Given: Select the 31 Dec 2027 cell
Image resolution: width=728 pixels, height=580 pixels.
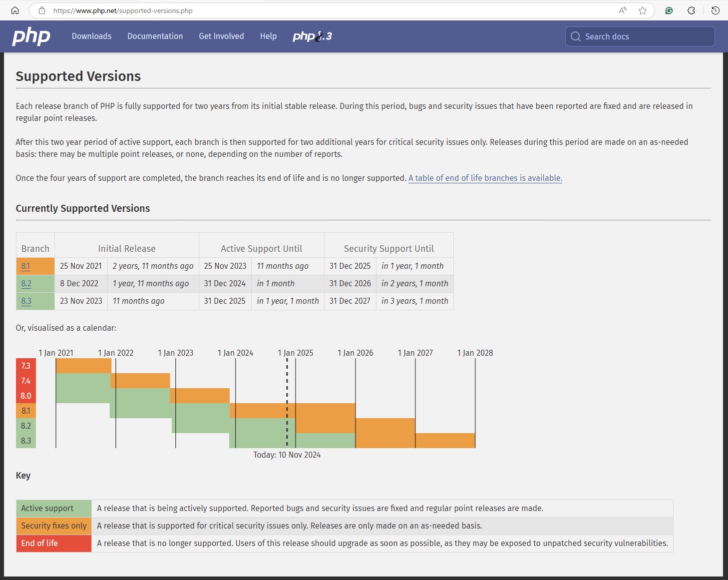Looking at the screenshot, I should [350, 301].
